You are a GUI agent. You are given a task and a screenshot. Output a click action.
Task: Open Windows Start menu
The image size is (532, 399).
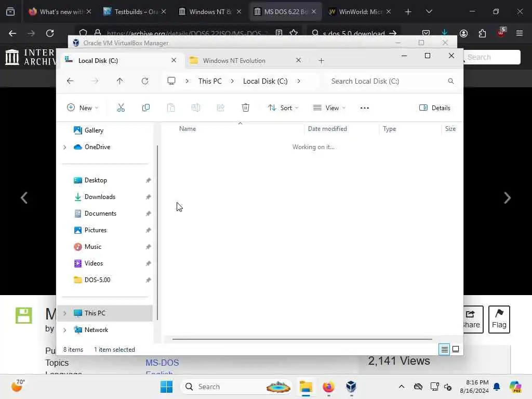pyautogui.click(x=166, y=387)
